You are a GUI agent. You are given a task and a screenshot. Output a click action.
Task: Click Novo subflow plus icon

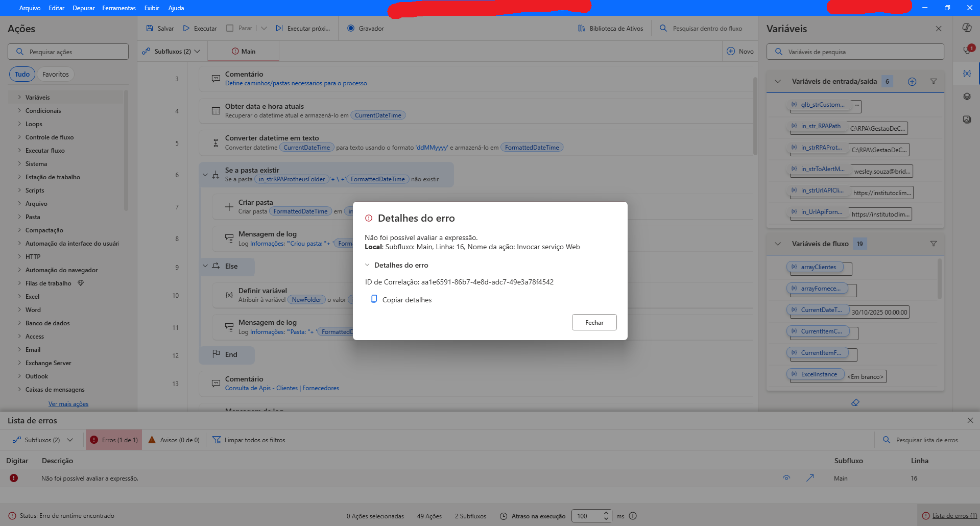pos(731,51)
